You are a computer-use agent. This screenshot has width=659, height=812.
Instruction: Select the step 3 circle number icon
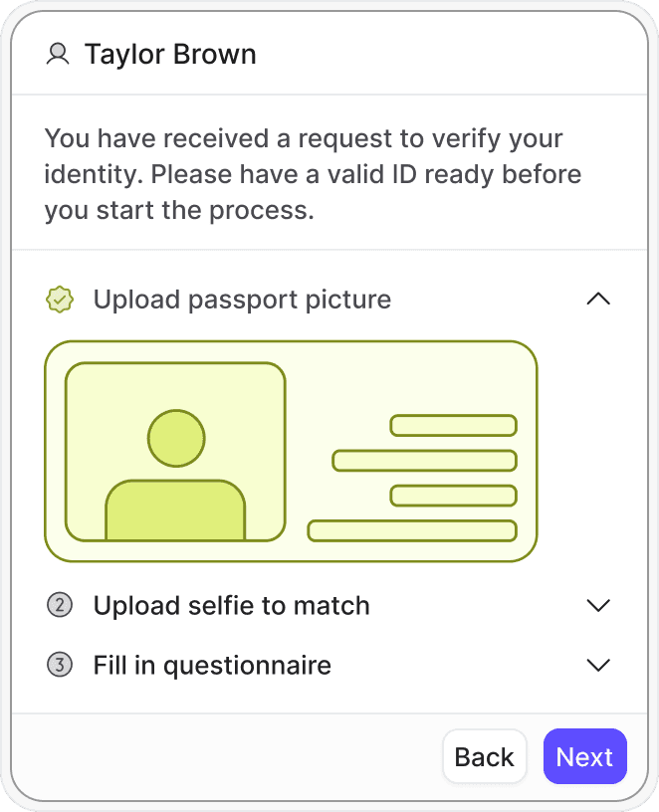pos(60,665)
